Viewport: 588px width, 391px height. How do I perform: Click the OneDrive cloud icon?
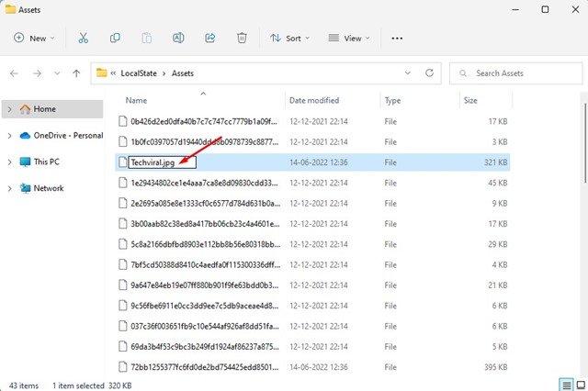coord(25,136)
